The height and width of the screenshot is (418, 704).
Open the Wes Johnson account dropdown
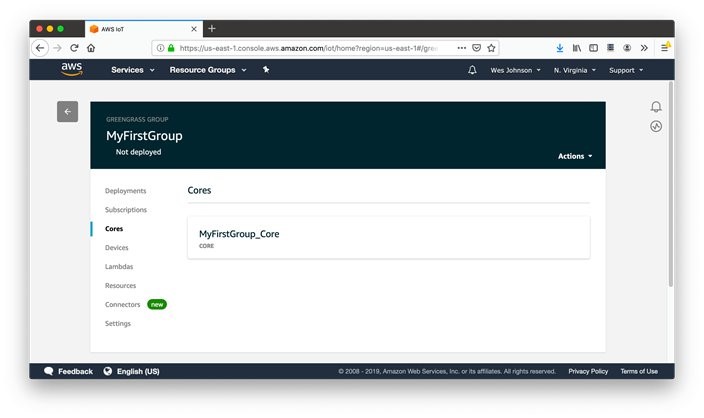(x=515, y=70)
